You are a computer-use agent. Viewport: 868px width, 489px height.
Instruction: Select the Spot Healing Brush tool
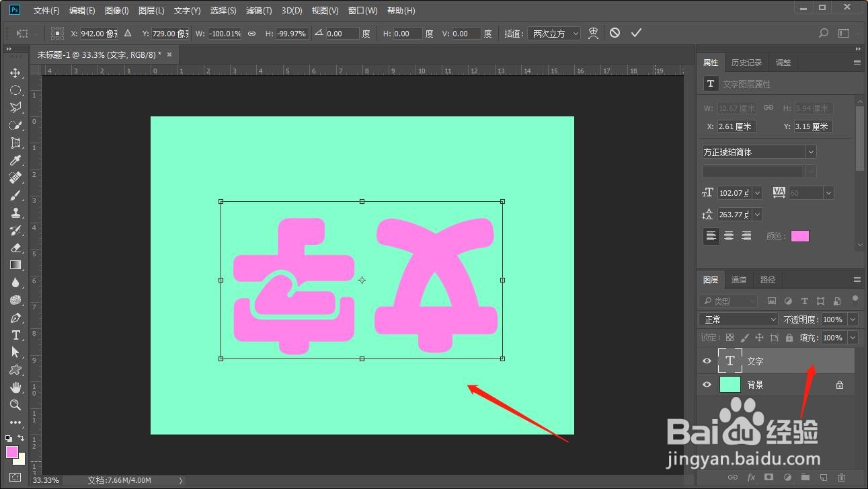point(15,178)
